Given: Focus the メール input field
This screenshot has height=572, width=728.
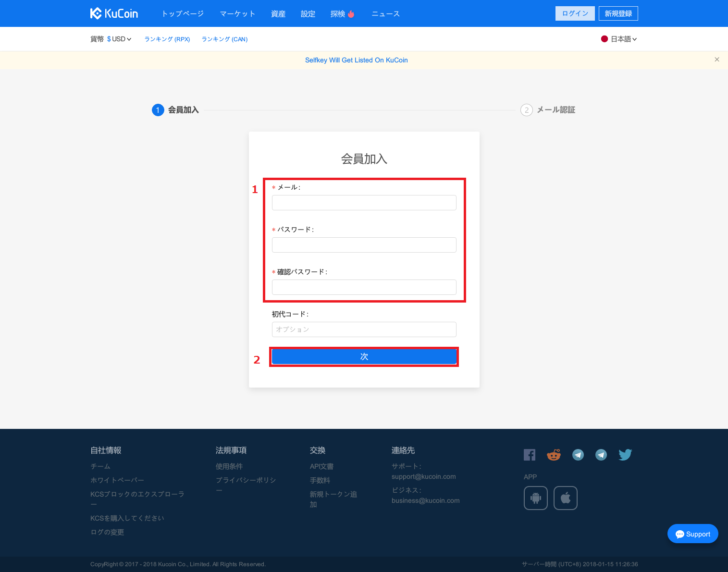Looking at the screenshot, I should 364,203.
